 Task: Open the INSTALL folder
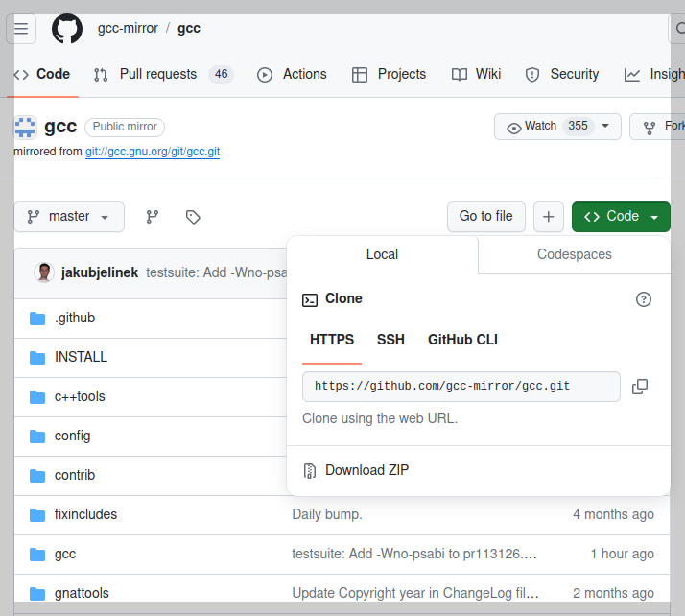click(x=81, y=357)
